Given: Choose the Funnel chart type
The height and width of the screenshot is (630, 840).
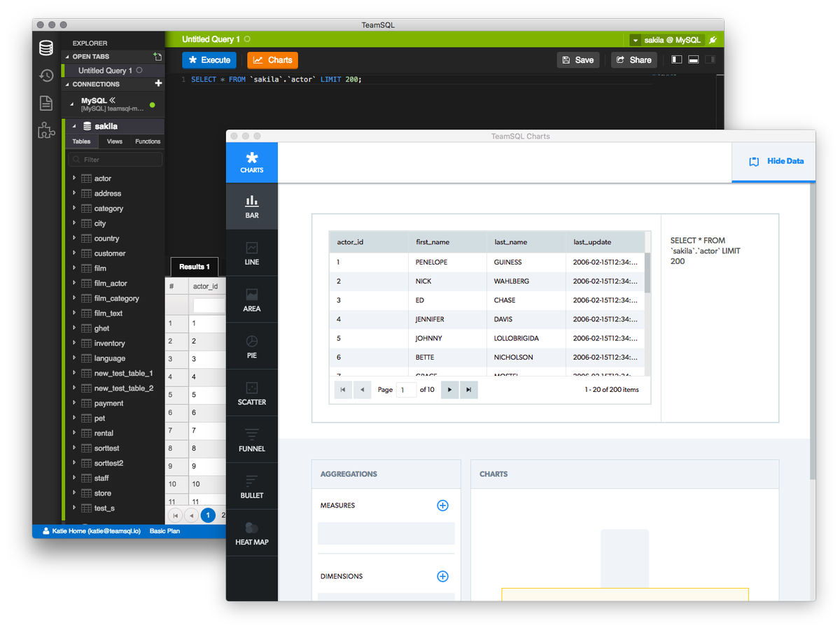Looking at the screenshot, I should point(252,440).
